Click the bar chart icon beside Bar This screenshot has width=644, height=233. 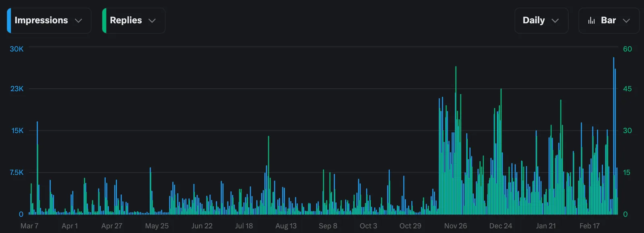[x=591, y=21]
